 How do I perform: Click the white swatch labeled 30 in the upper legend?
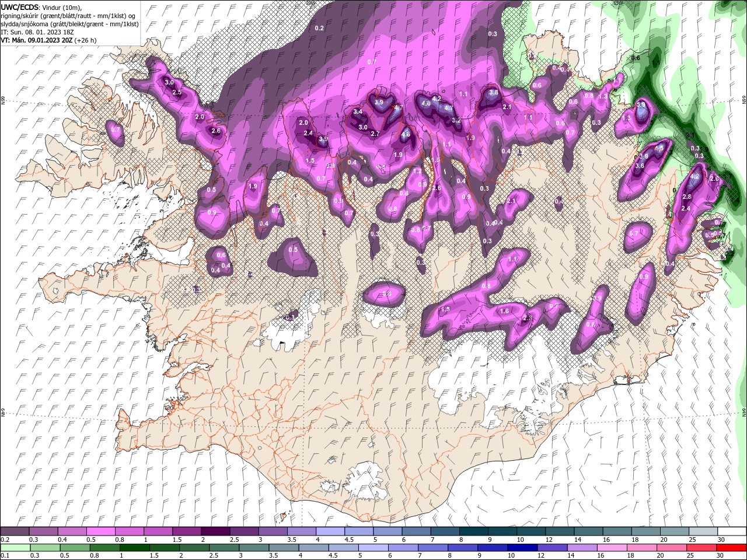point(731,531)
